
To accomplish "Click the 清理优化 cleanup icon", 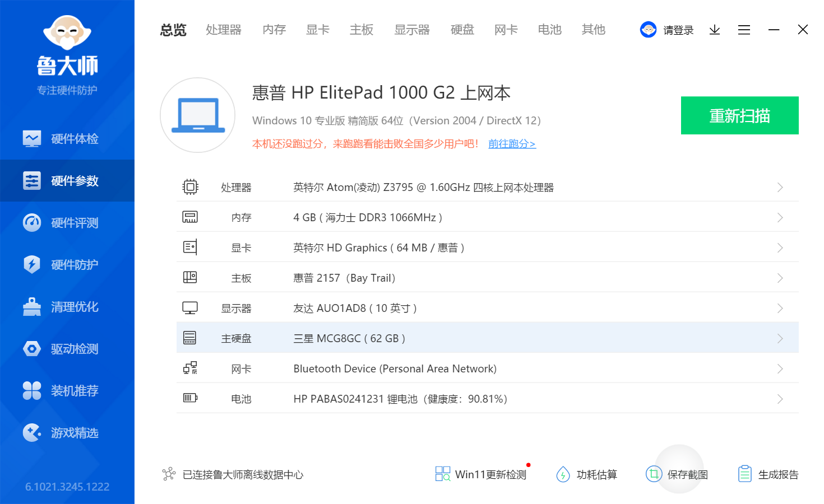I will (32, 306).
